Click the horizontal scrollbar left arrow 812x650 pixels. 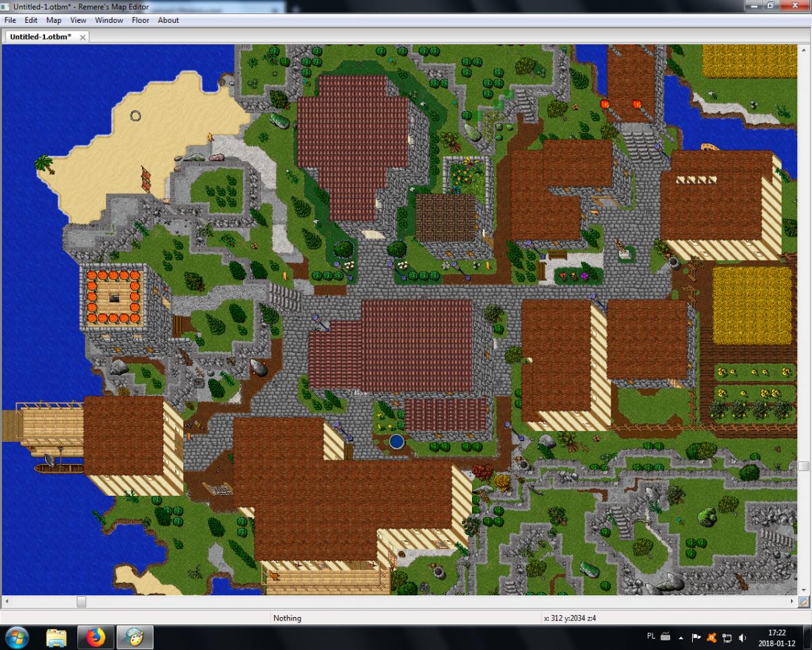pyautogui.click(x=7, y=602)
